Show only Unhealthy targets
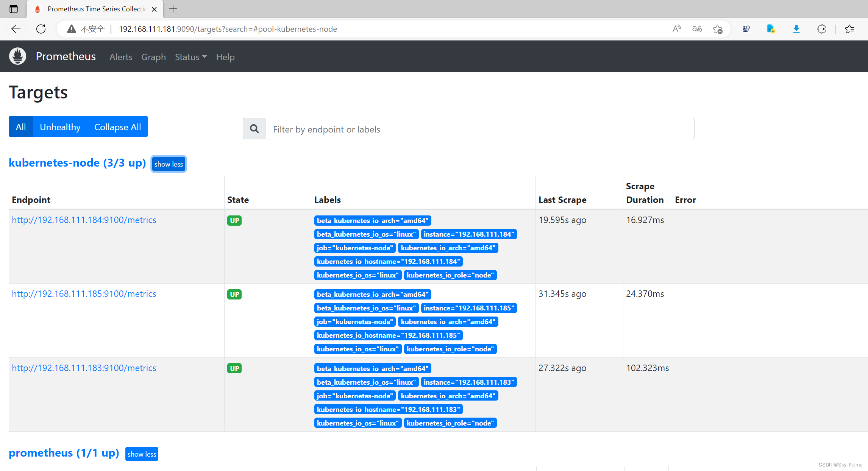This screenshot has height=471, width=868. (x=60, y=127)
